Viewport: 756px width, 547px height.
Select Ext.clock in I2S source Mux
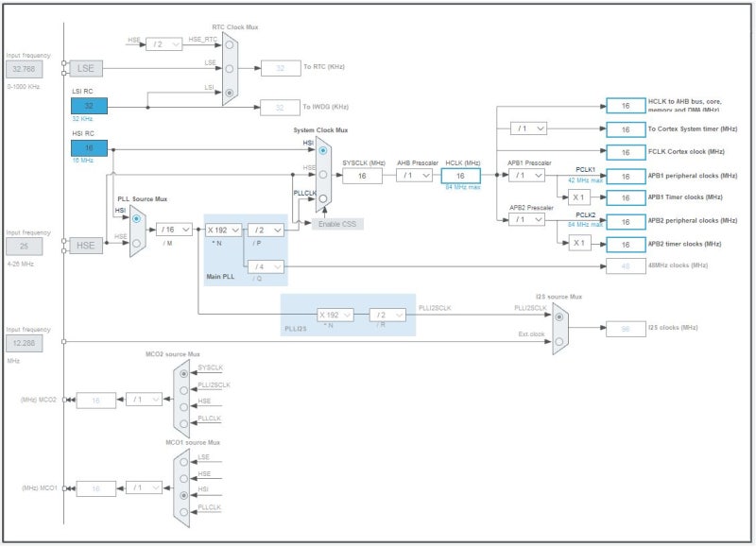tap(559, 341)
